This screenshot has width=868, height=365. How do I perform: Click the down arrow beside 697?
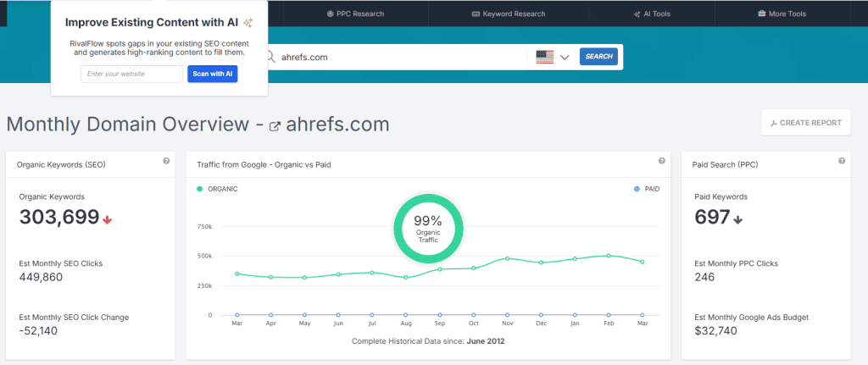pyautogui.click(x=737, y=219)
